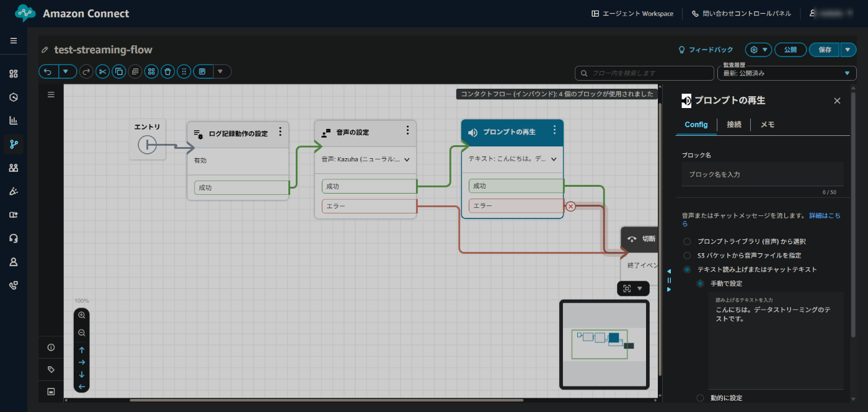The width and height of the screenshot is (868, 412).
Task: Open the fit-to-view dropdown above minimap
Action: point(633,289)
